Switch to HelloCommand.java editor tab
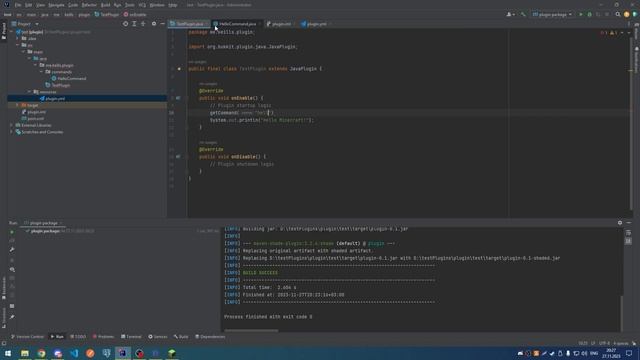 (237, 24)
